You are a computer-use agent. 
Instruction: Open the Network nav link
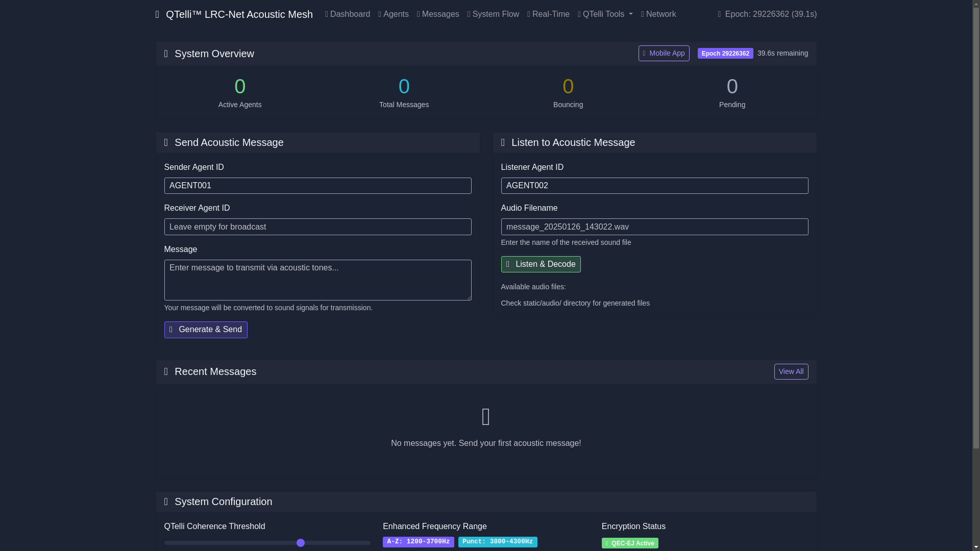pyautogui.click(x=658, y=14)
